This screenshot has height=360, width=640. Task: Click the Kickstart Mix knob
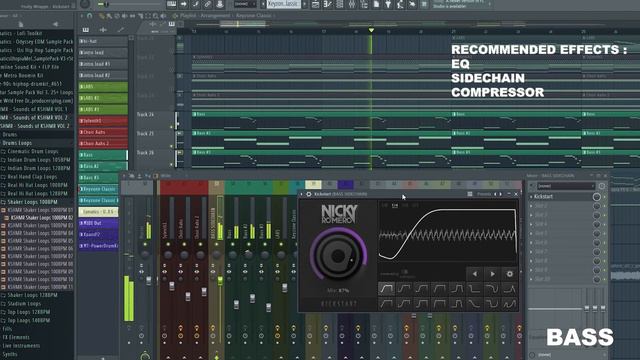338,256
